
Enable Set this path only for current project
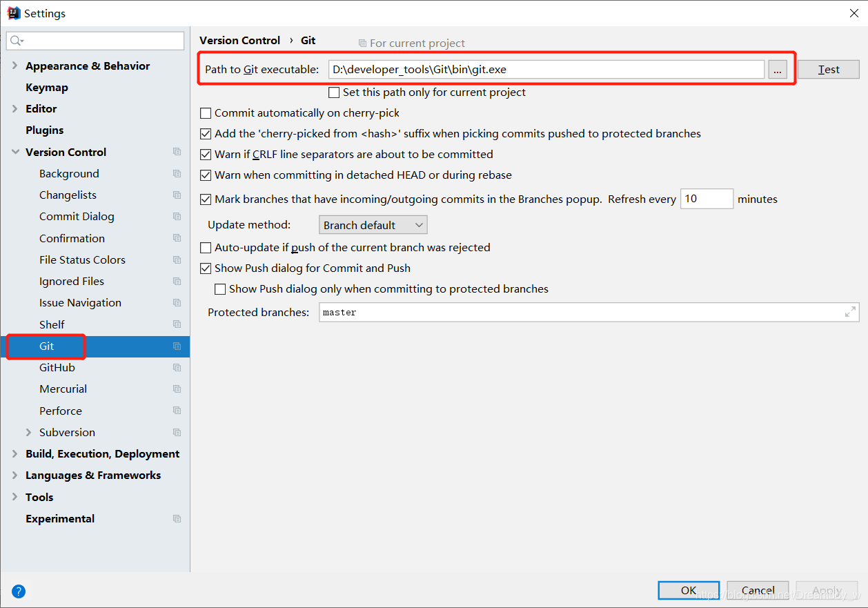point(334,92)
